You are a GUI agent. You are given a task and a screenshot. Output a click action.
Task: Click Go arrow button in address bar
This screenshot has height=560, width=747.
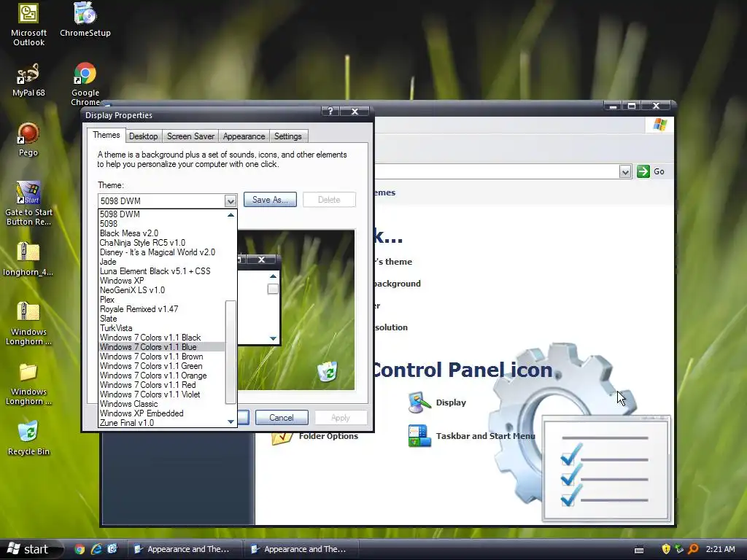coord(643,171)
